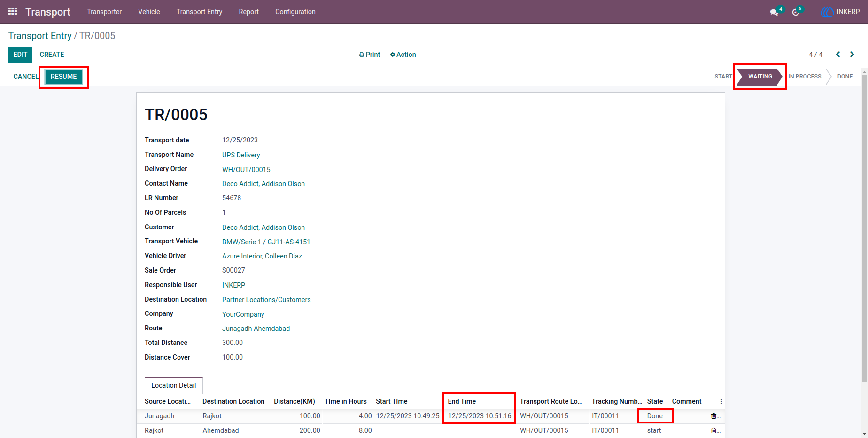Open the Junagadh-Ahemdabad route link
868x438 pixels.
coord(256,328)
